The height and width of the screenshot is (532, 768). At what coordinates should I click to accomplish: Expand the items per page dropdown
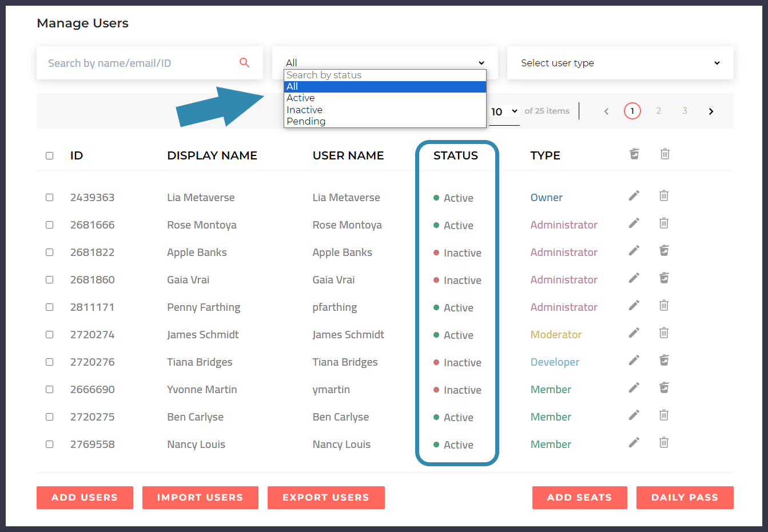pos(504,112)
